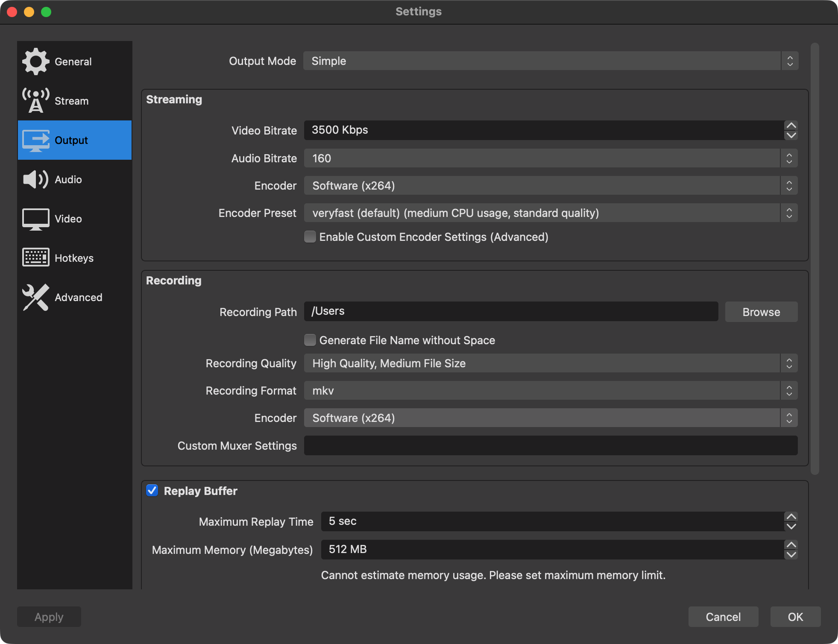Viewport: 838px width, 644px height.
Task: Expand the Encoder Preset dropdown
Action: tap(550, 213)
